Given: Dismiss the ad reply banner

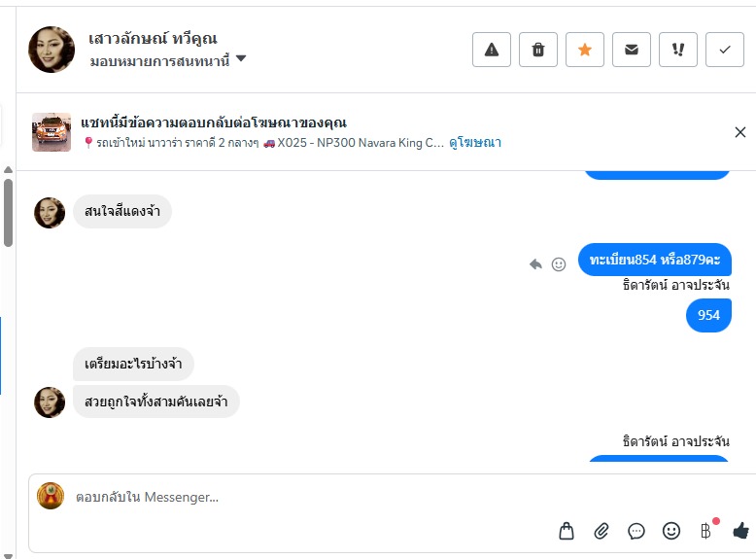Looking at the screenshot, I should click(x=740, y=132).
